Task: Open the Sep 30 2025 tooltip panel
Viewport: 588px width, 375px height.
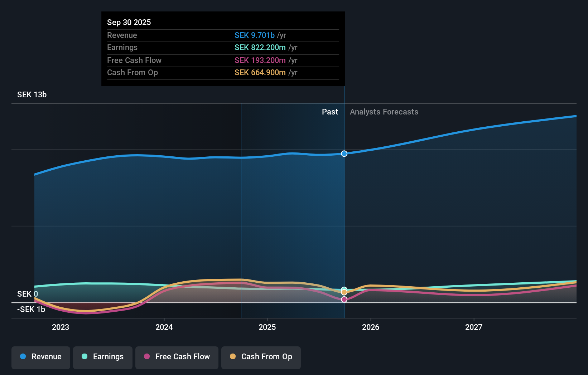Action: pos(223,48)
